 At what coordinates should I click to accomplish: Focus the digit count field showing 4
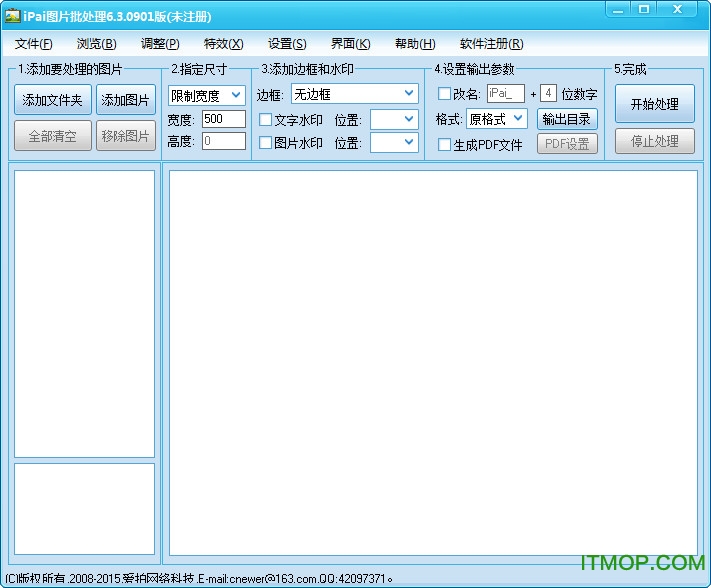[x=548, y=93]
